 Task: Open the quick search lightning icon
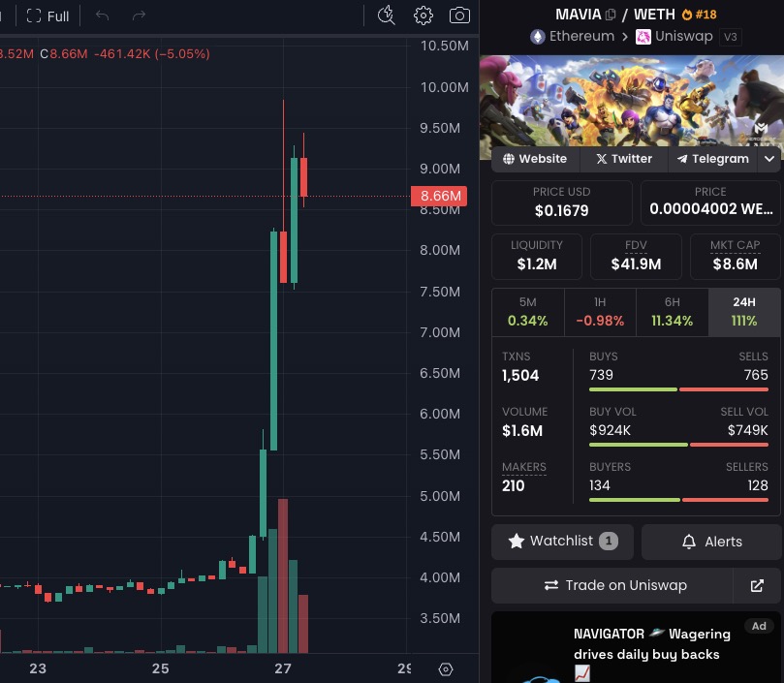pos(386,16)
